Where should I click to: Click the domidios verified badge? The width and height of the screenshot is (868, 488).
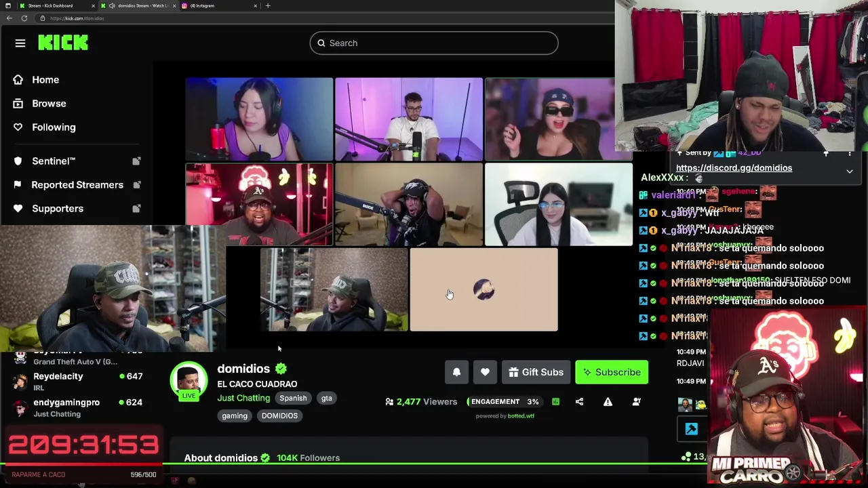coord(281,369)
